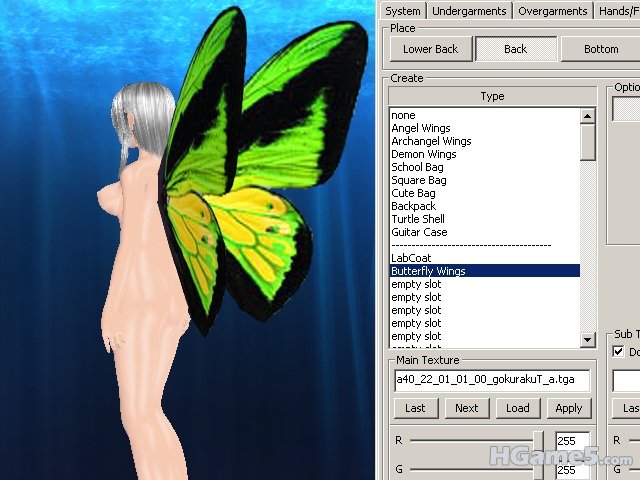Choose the LabCoat list entry
Image resolution: width=640 pixels, height=480 pixels.
411,258
